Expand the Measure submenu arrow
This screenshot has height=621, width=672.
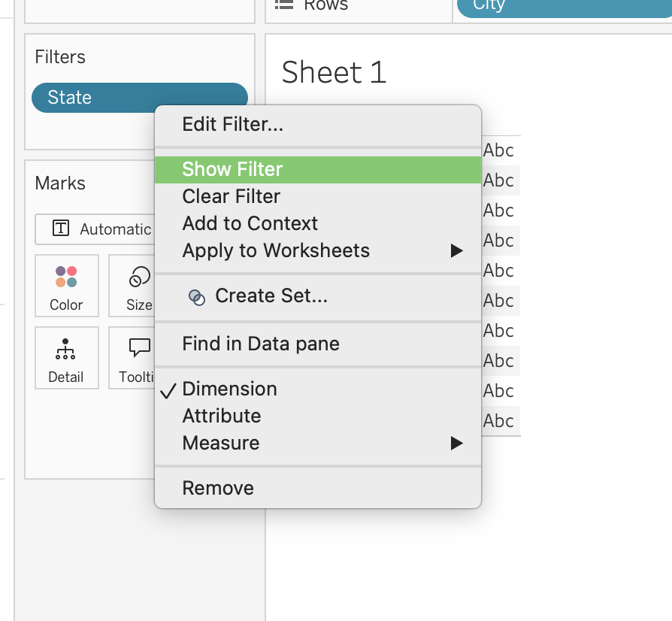pyautogui.click(x=456, y=443)
